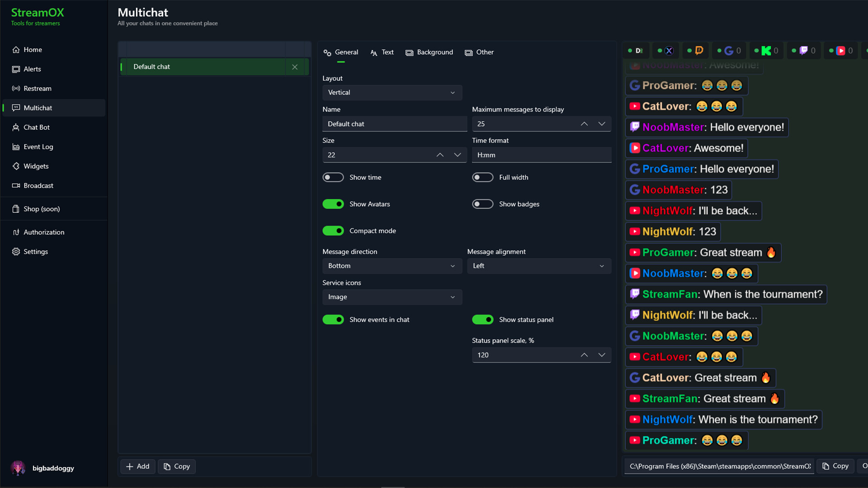Click Copy below the chat list
Image resolution: width=868 pixels, height=488 pixels.
pos(177,467)
